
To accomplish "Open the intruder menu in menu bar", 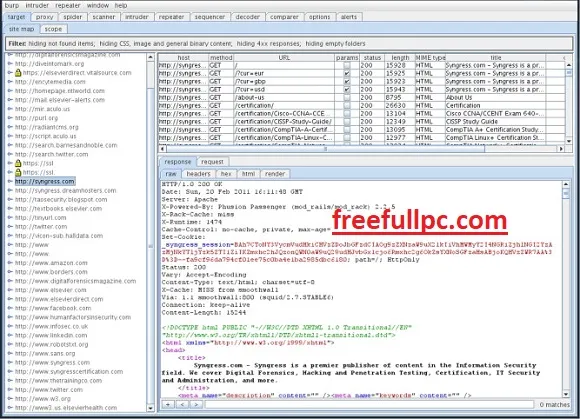I will point(37,6).
